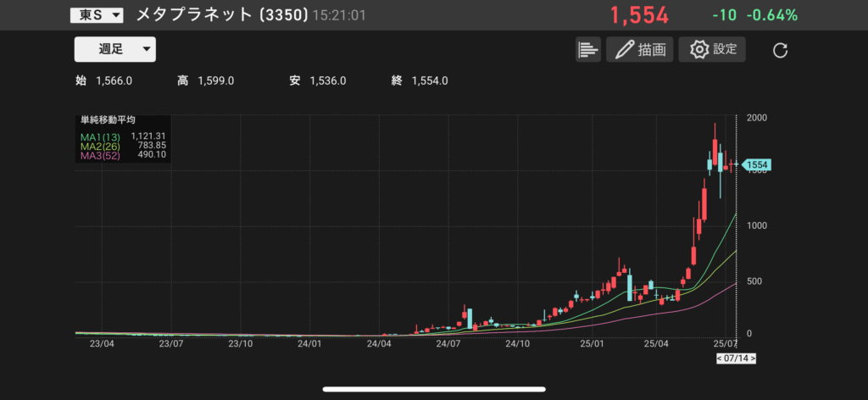Refresh the chart with reload icon
The width and height of the screenshot is (868, 400).
(780, 51)
